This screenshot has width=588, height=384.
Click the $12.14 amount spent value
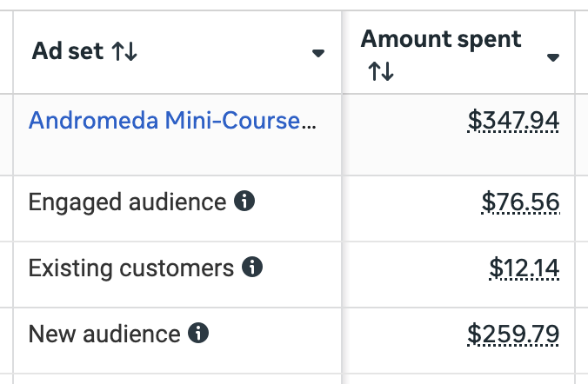(524, 268)
